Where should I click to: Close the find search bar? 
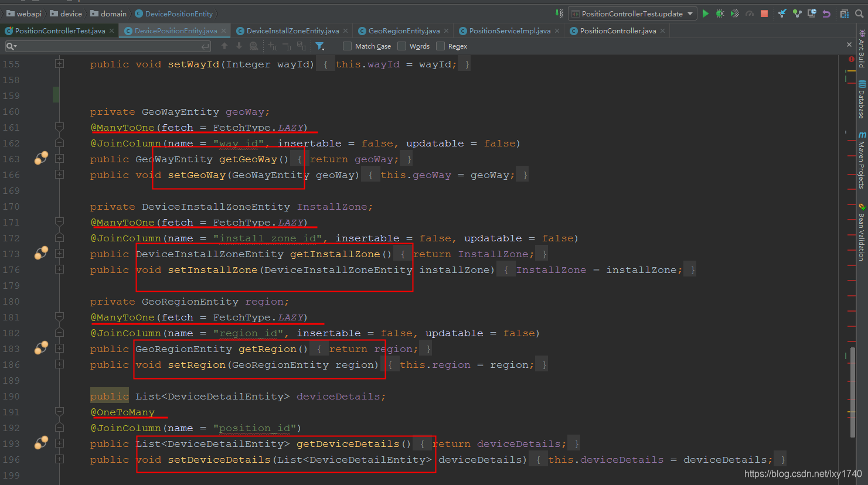pyautogui.click(x=849, y=45)
